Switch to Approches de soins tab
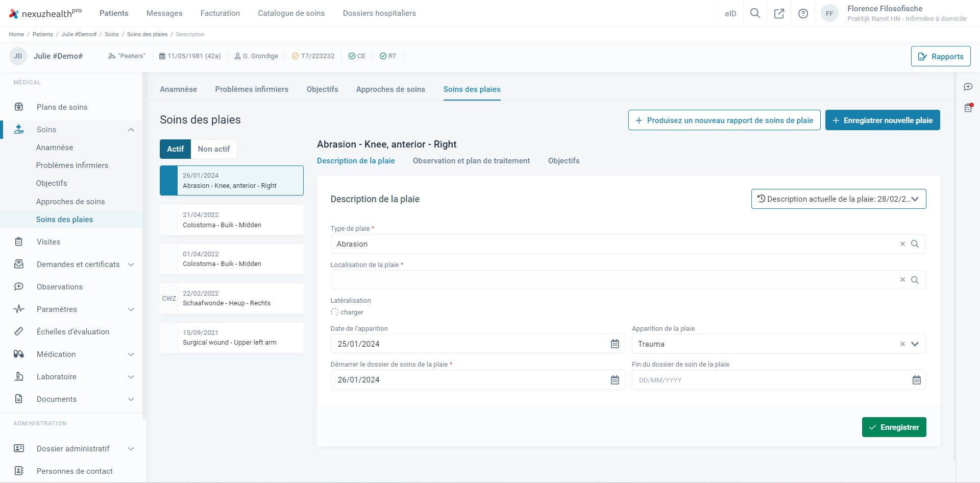980x483 pixels. (390, 89)
